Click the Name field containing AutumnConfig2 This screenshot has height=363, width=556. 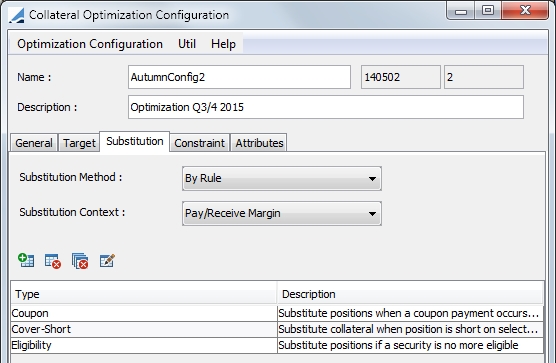[239, 77]
